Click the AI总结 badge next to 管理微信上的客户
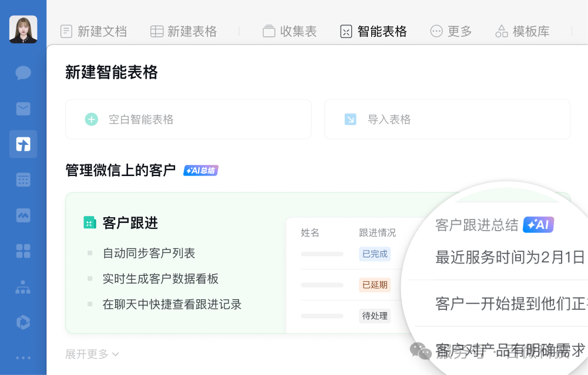588x375 pixels. [200, 170]
